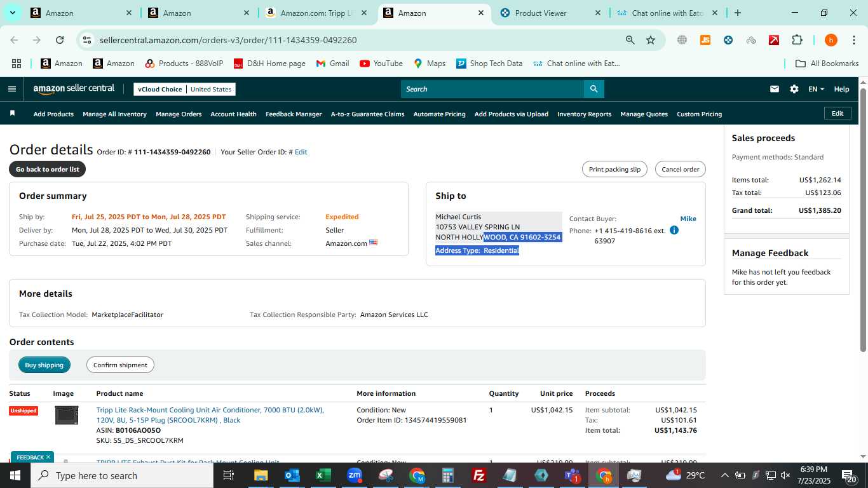
Task: Open the Extensions puzzle icon
Action: coord(797,40)
